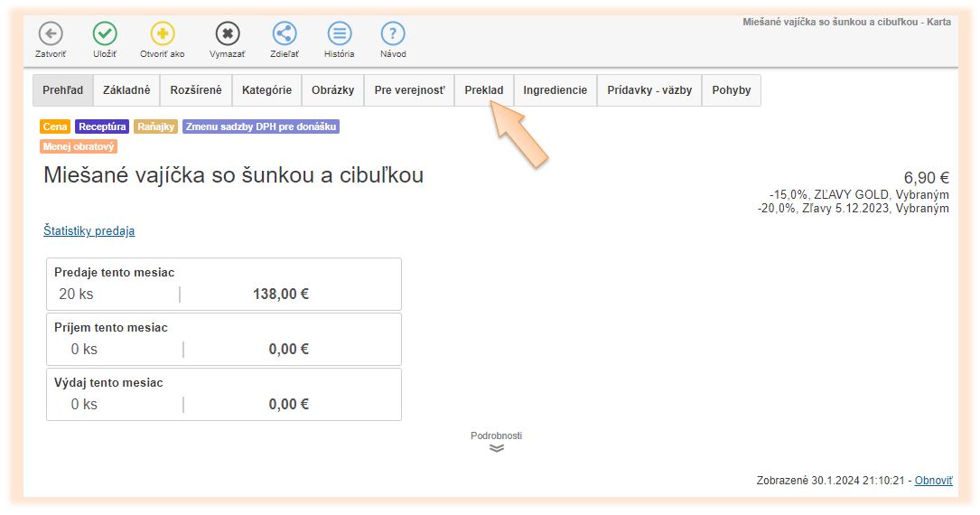This screenshot has height=515, width=980.
Task: Open the Kategórie tab
Action: [x=266, y=90]
